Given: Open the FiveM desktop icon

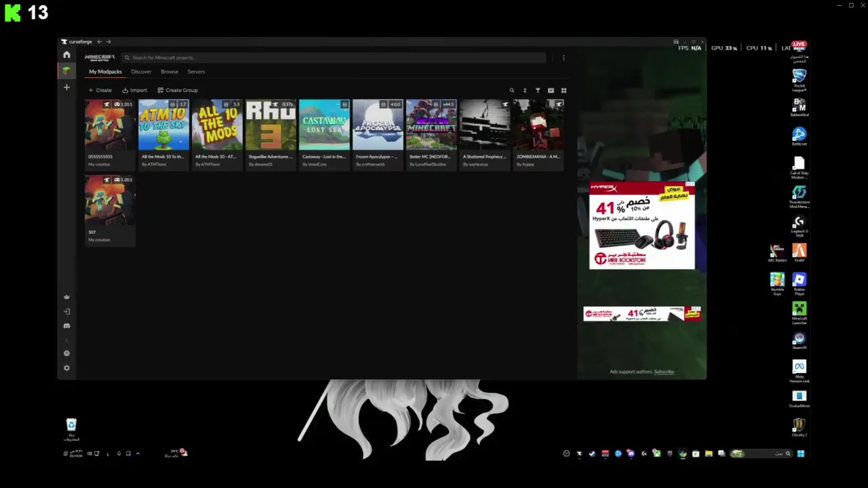Looking at the screenshot, I should click(x=800, y=253).
